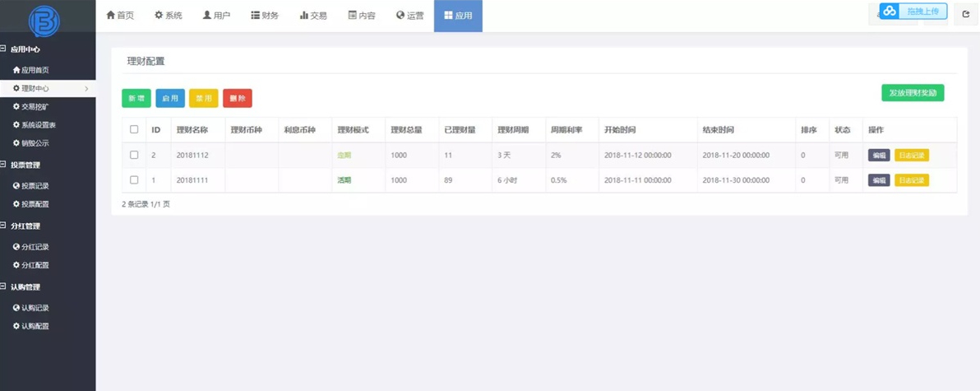Click the 发放理财奖励 button
Screen dimensions: 980x391
point(913,92)
